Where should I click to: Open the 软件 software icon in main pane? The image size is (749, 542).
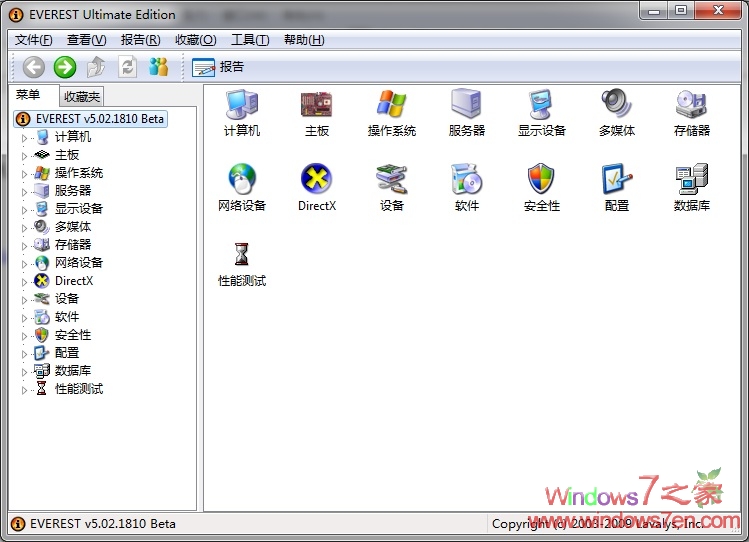466,179
